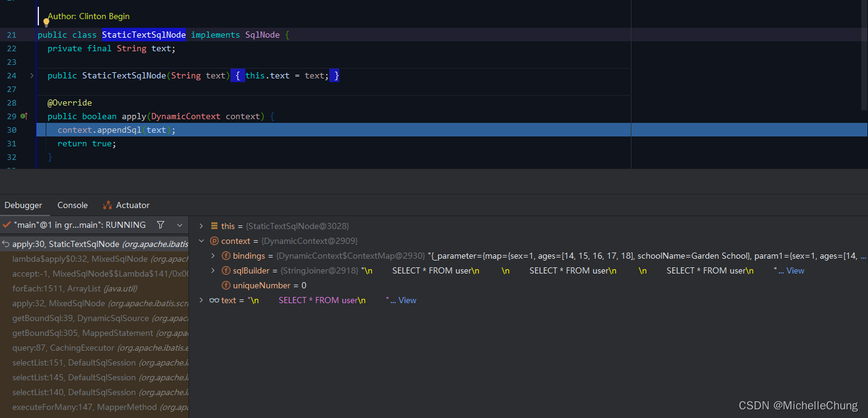Click the checkmark icon of the running thread
Image resolution: width=868 pixels, height=418 pixels.
(x=6, y=225)
